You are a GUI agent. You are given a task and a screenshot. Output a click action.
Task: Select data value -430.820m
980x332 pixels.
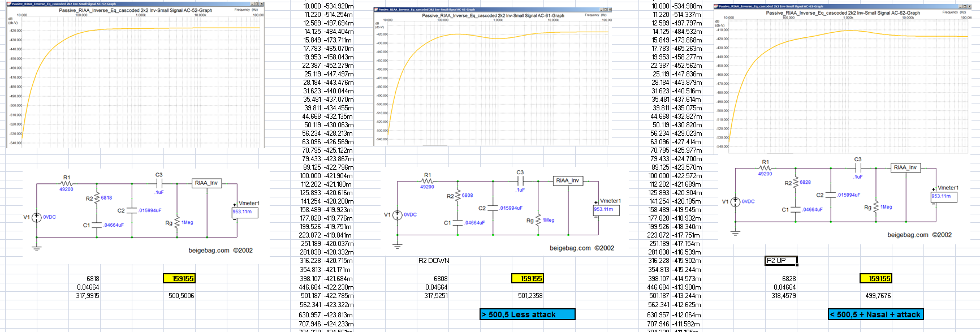687,125
